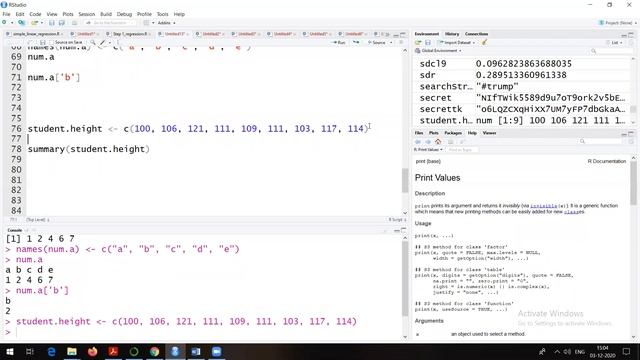Click line 78 summary(student.height) in editor
Image resolution: width=640 pixels, height=360 pixels.
click(x=89, y=149)
